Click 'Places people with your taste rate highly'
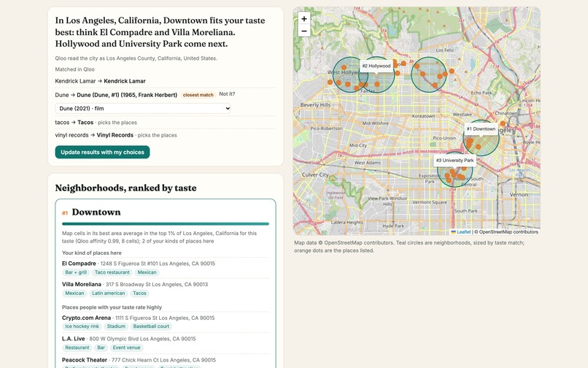This screenshot has width=588, height=368. pyautogui.click(x=112, y=307)
